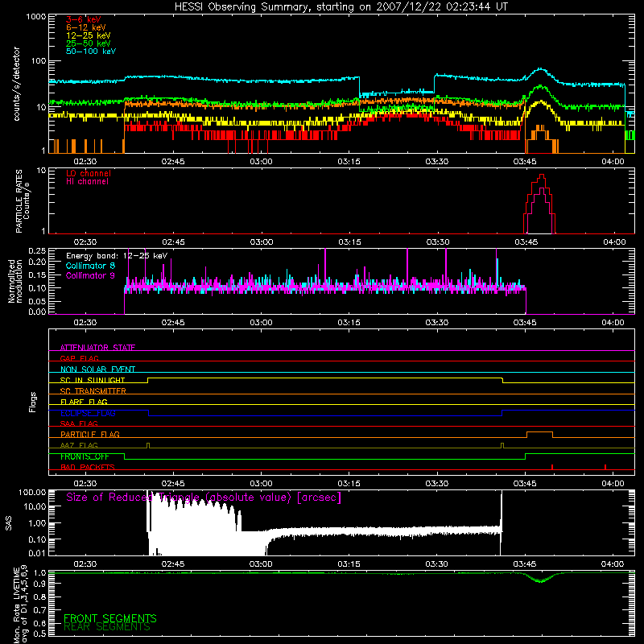Click the Normalized modulation axis label
Screen dimensions: 644x644
(x=15, y=281)
